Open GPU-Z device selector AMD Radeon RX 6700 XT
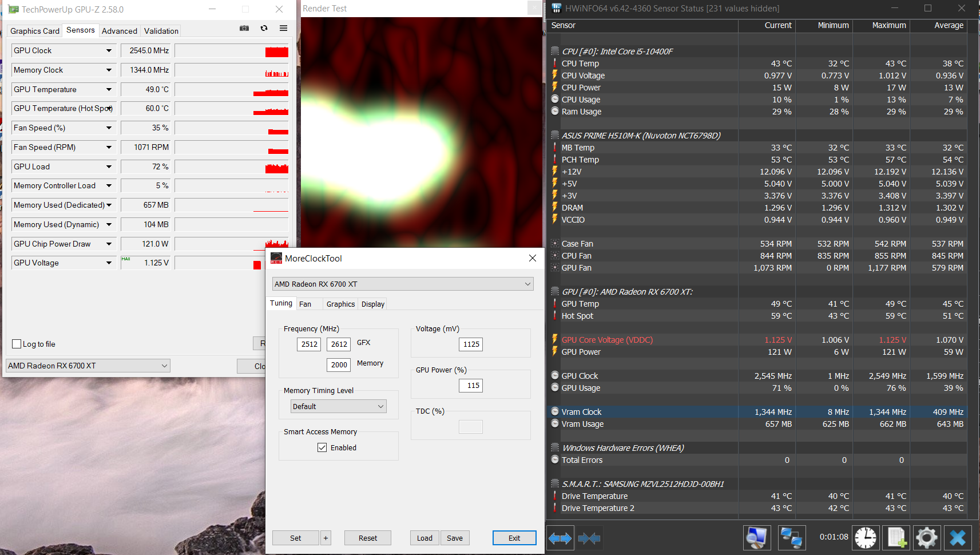The image size is (980, 555). tap(88, 366)
